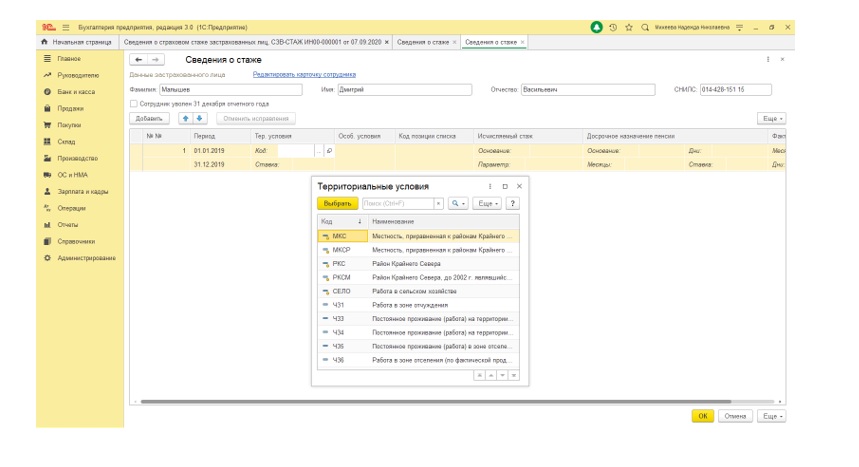Open favorites via the star icon
859x467 pixels.
click(x=629, y=27)
